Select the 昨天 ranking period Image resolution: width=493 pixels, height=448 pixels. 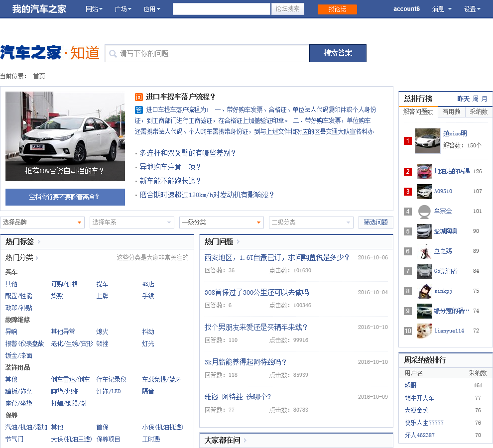[464, 99]
